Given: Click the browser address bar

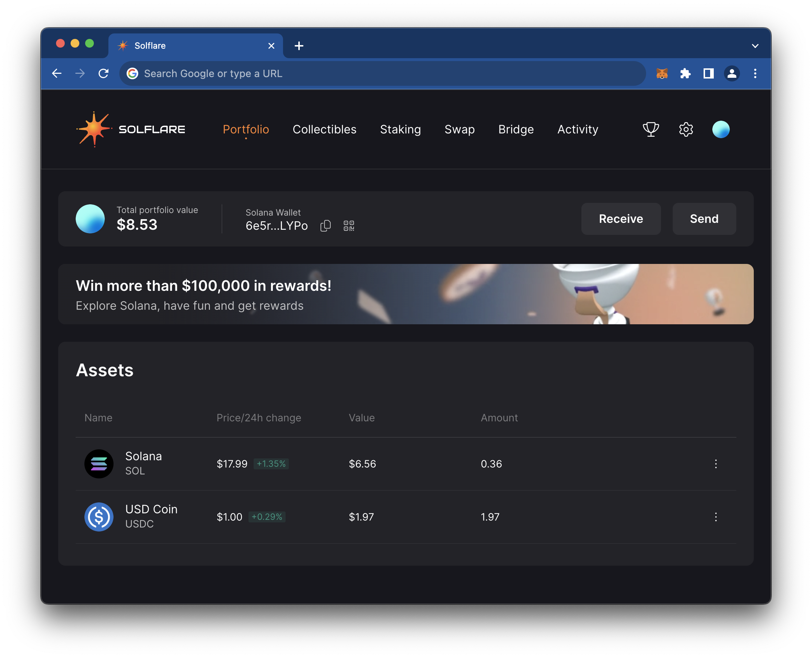Looking at the screenshot, I should pyautogui.click(x=379, y=73).
